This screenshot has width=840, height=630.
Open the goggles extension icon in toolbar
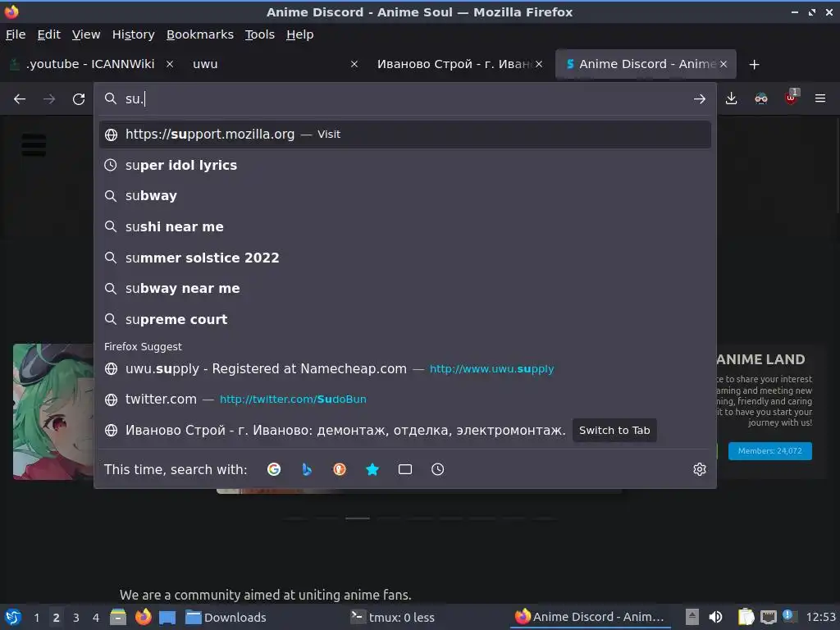click(x=760, y=98)
